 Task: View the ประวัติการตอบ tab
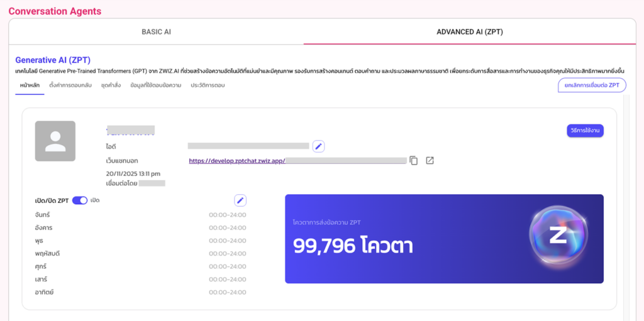tap(208, 85)
